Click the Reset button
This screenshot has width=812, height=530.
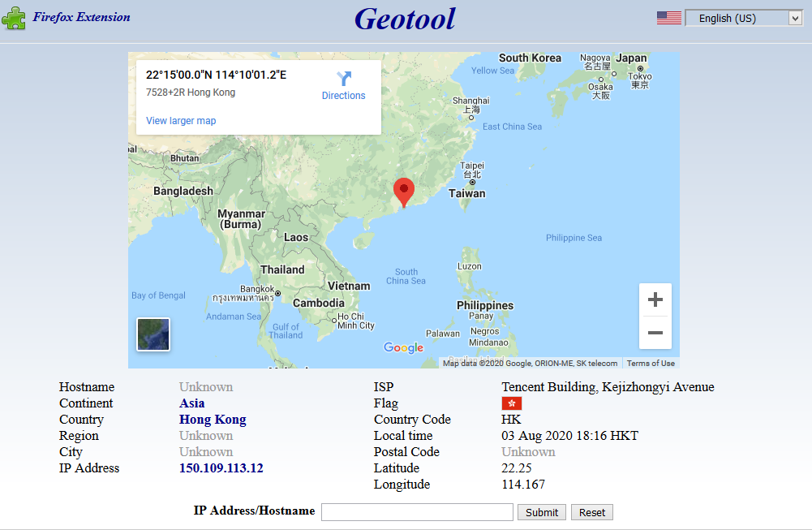pos(592,512)
